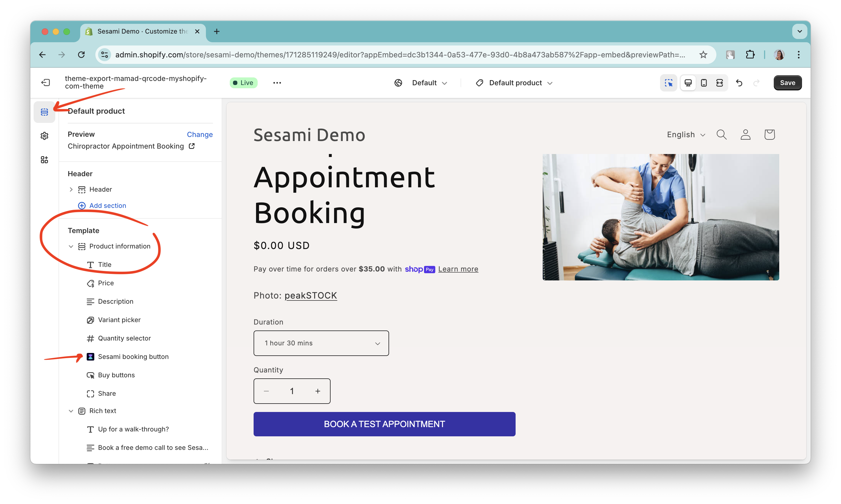
Task: Click the exit editor icon
Action: (46, 83)
